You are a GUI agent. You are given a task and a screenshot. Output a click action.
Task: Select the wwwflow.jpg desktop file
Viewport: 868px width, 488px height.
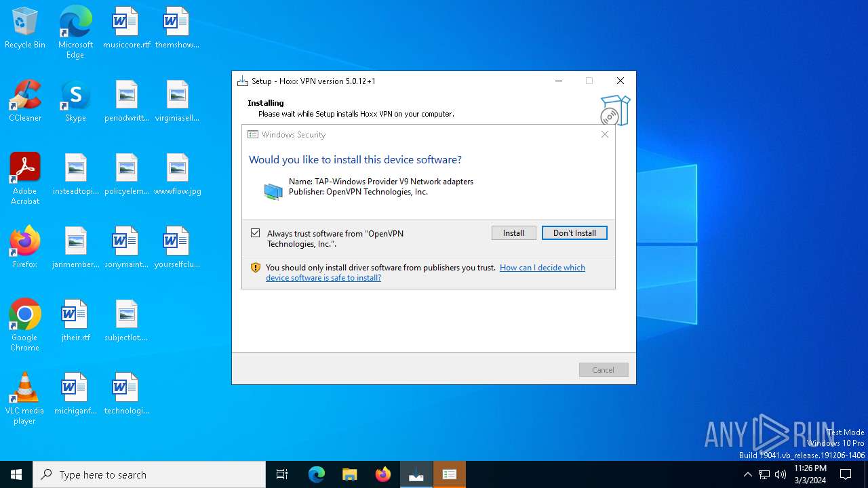[177, 175]
